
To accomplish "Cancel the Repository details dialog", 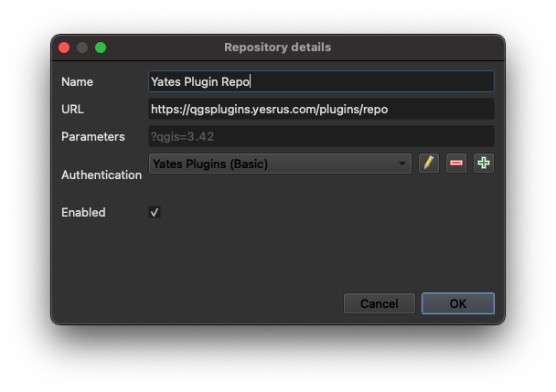I will click(380, 303).
